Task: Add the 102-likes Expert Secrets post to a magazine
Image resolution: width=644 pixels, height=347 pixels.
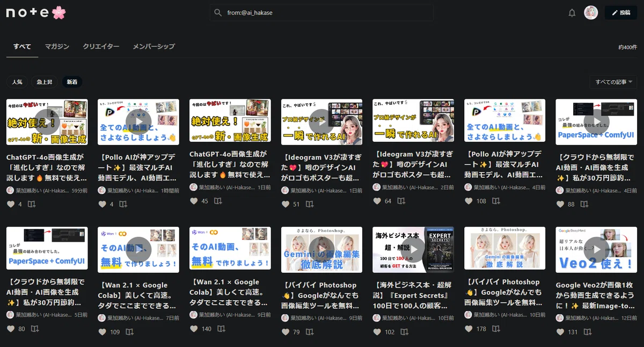Action: (405, 332)
